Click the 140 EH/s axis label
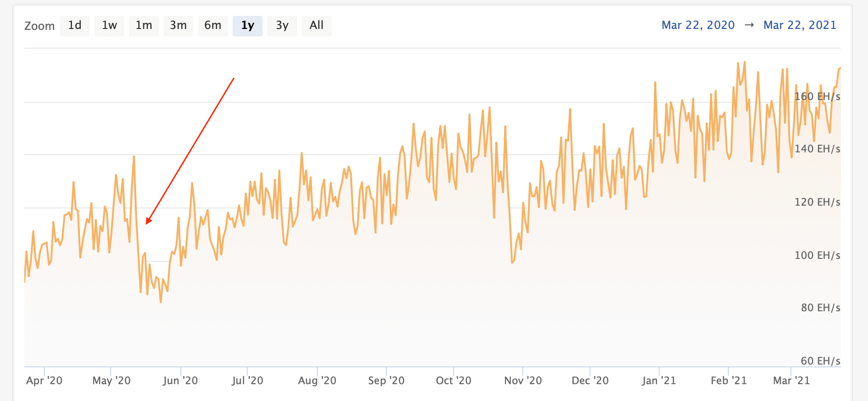Screen dimensions: 868x401 click(818, 149)
